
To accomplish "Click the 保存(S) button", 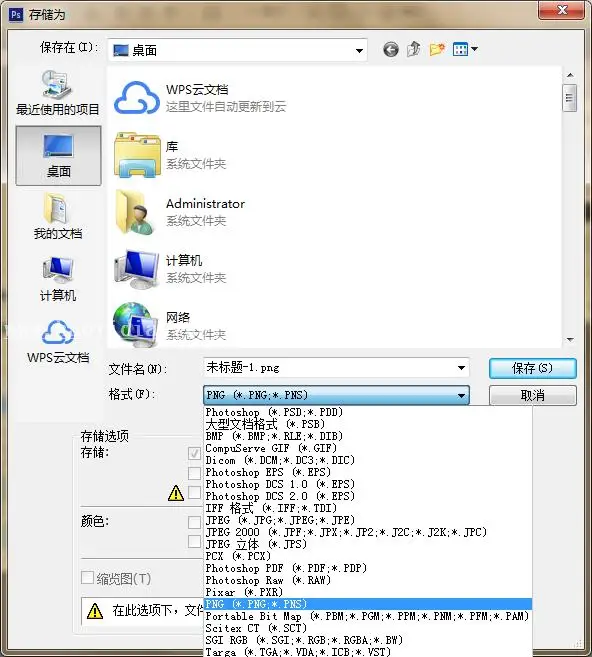I will click(533, 368).
